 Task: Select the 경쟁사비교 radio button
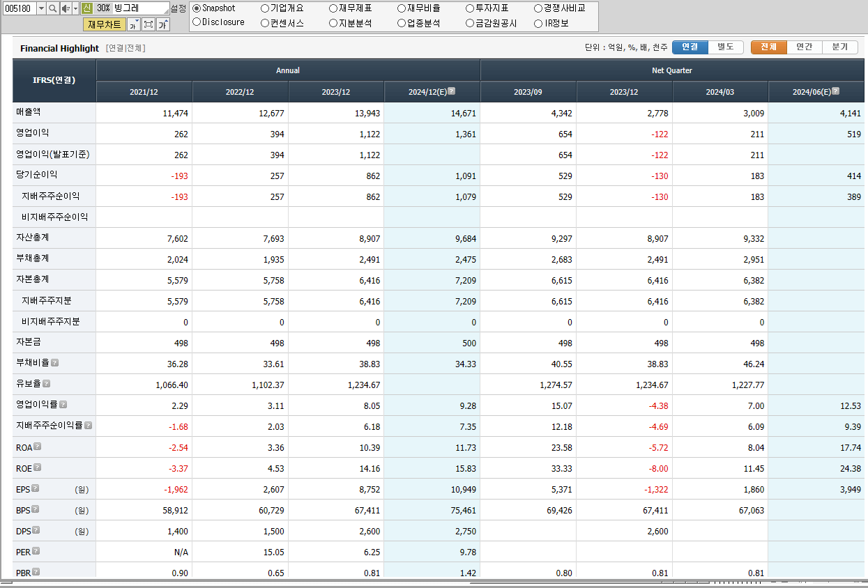point(538,8)
